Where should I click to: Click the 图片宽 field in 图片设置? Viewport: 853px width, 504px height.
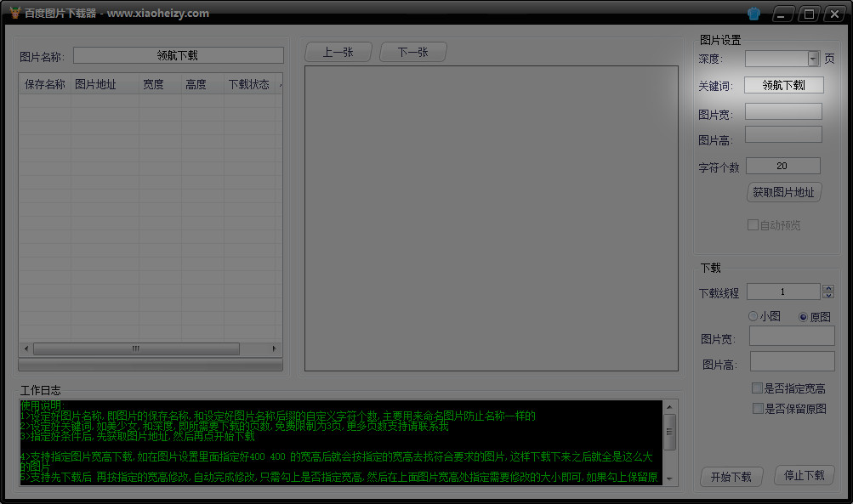[x=783, y=112]
